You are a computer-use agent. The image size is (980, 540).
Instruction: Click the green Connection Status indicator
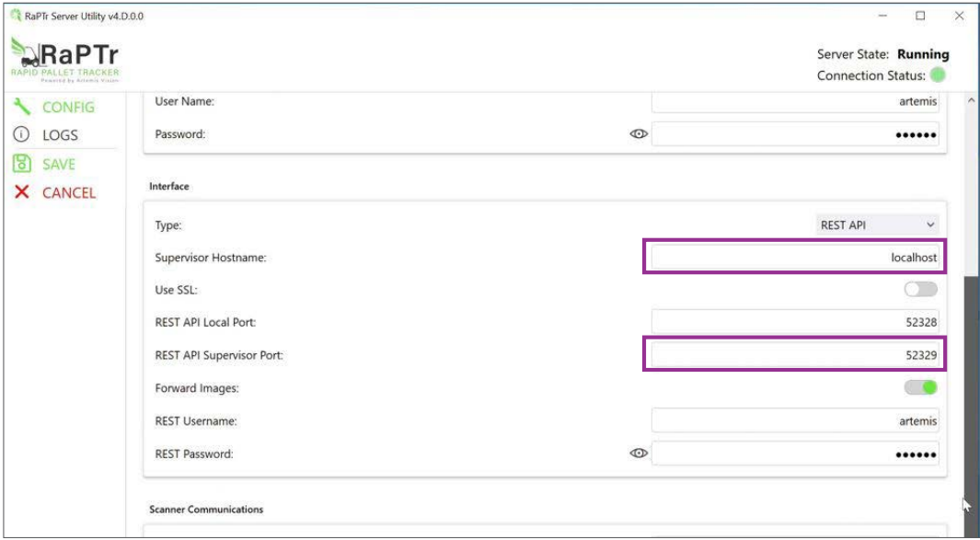coord(937,75)
